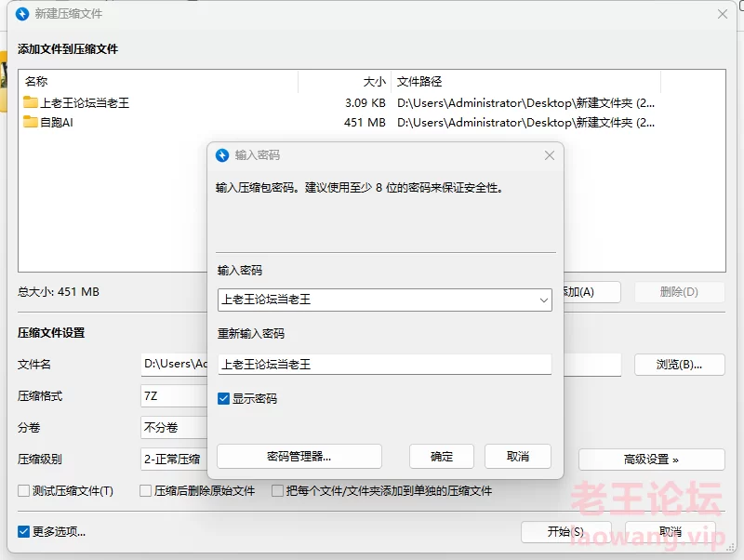
Task: Click the 删除(D) button
Action: coord(680,292)
